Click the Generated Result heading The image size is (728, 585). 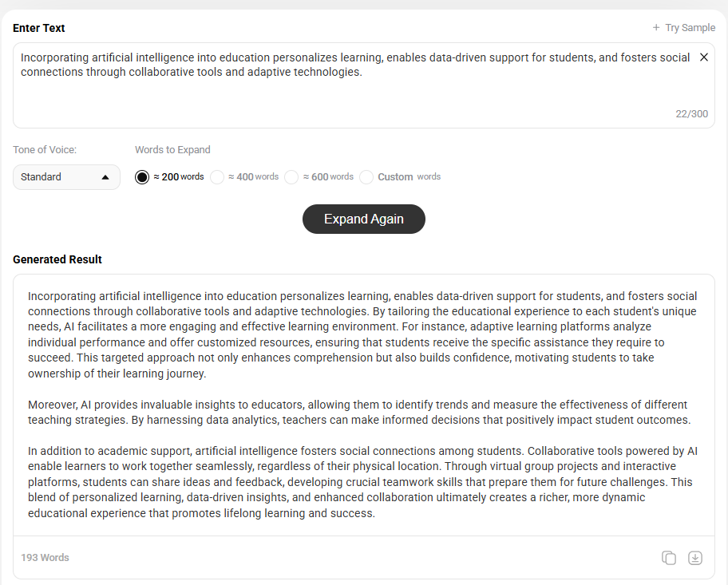57,259
